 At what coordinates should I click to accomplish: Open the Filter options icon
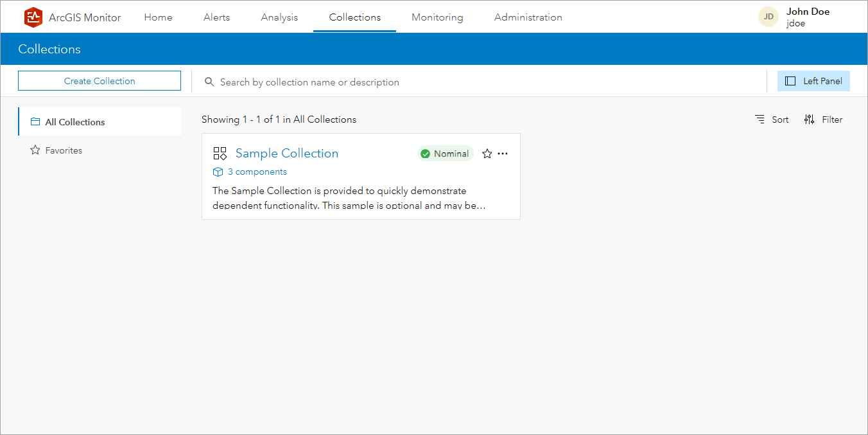tap(809, 119)
